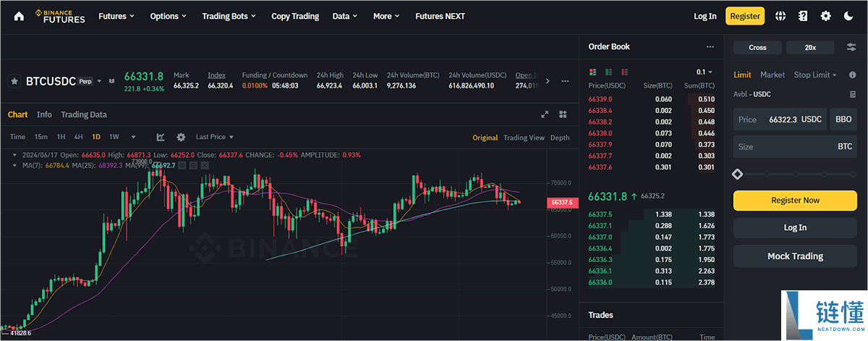This screenshot has width=868, height=341.
Task: Click the yellow Register button in header
Action: click(745, 16)
